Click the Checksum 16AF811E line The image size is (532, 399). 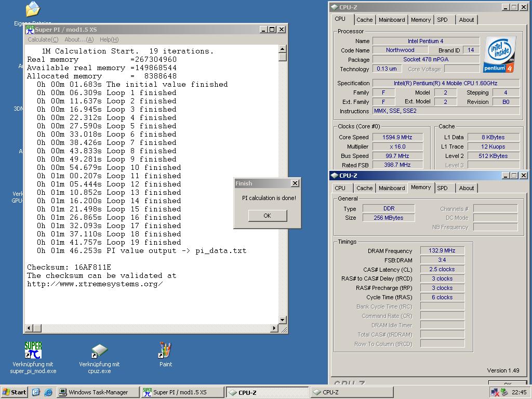[69, 267]
